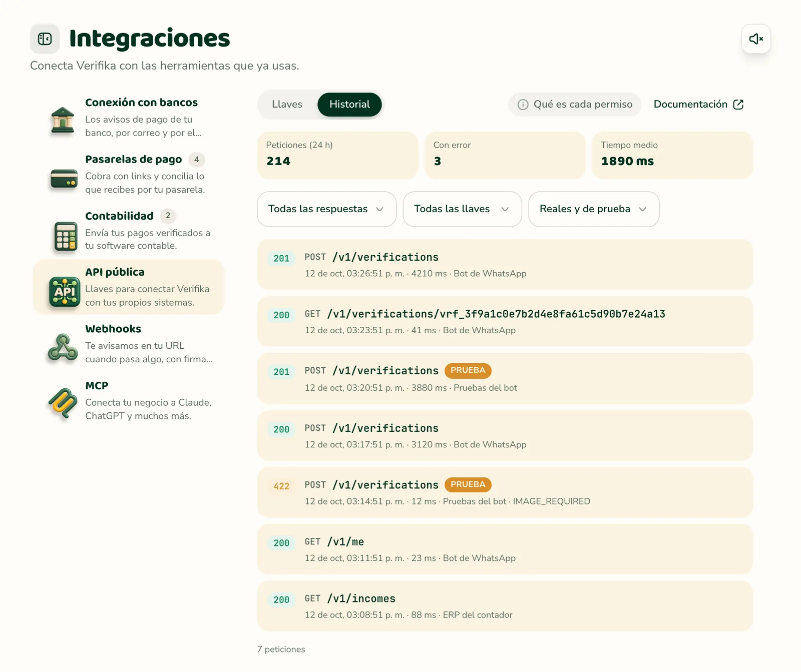This screenshot has height=672, width=801.
Task: Click the Integraciones page heading
Action: [x=150, y=39]
